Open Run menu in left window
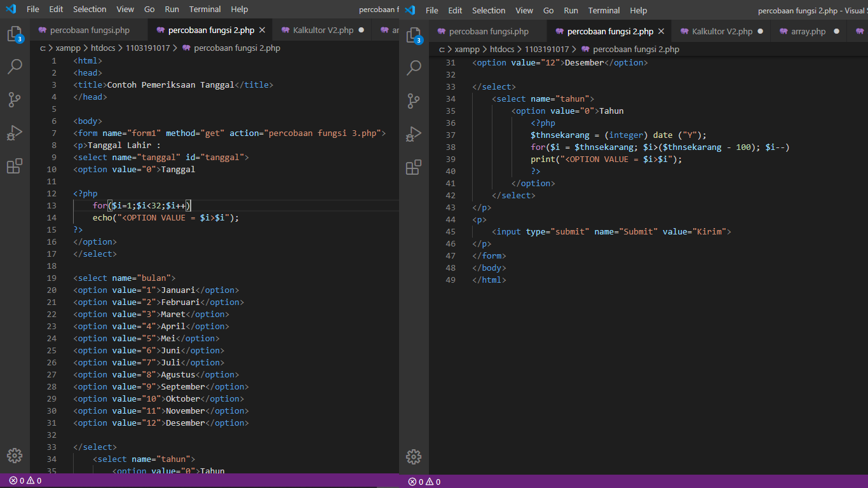Screen dimensions: 868x488 (x=172, y=10)
